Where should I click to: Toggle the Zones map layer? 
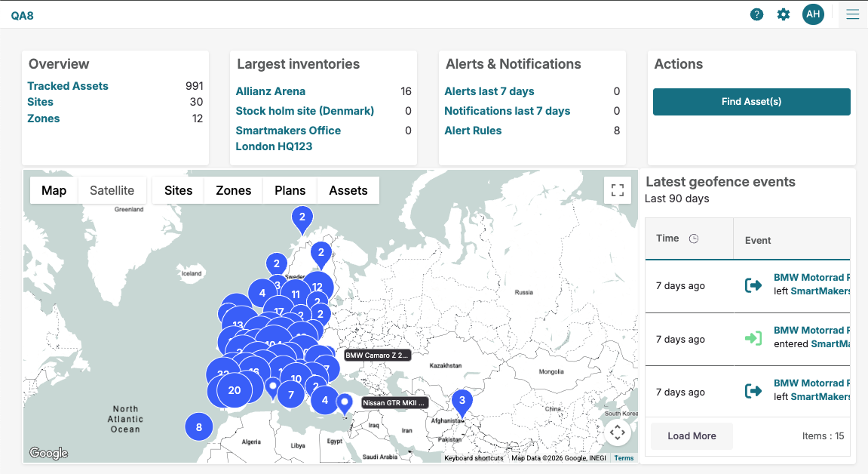pos(234,190)
